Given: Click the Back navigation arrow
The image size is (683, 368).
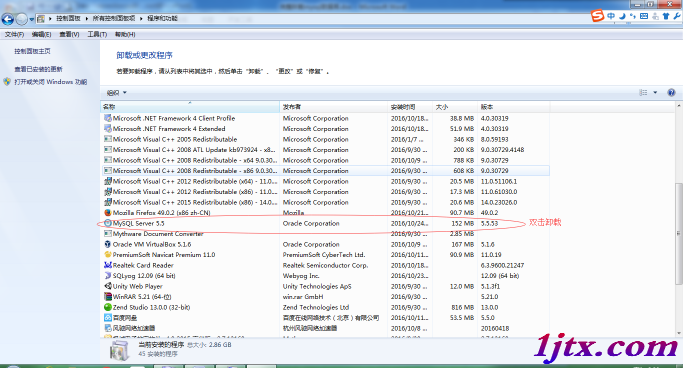Looking at the screenshot, I should click(x=7, y=19).
